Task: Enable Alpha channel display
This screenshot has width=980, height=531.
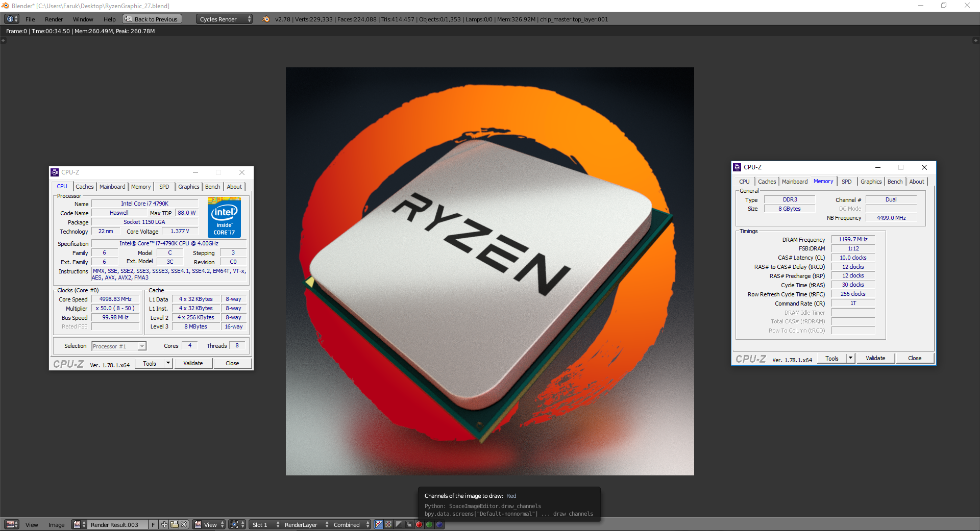Action: click(x=399, y=524)
